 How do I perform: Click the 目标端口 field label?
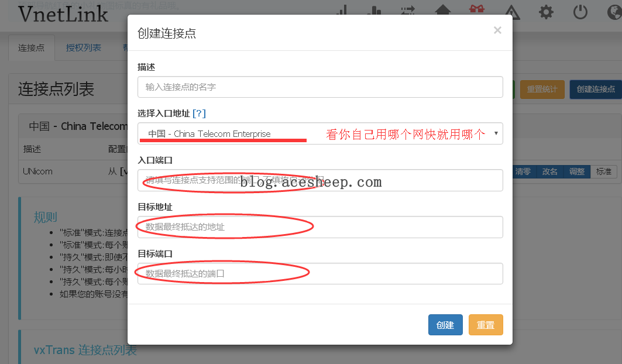[x=155, y=253]
